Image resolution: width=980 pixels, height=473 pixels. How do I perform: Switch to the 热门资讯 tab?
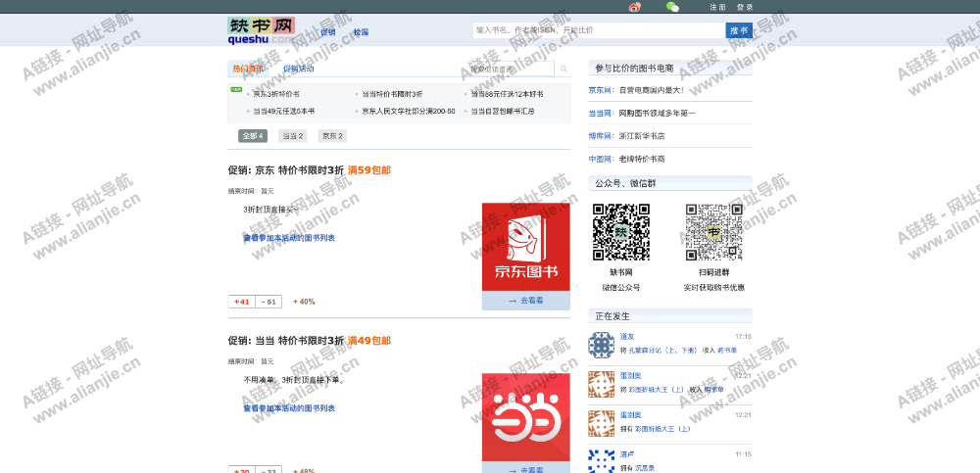tap(248, 69)
